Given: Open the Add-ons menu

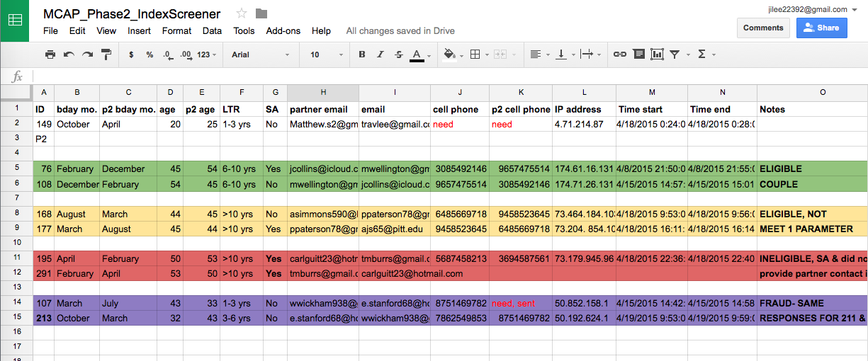Looking at the screenshot, I should coord(283,31).
